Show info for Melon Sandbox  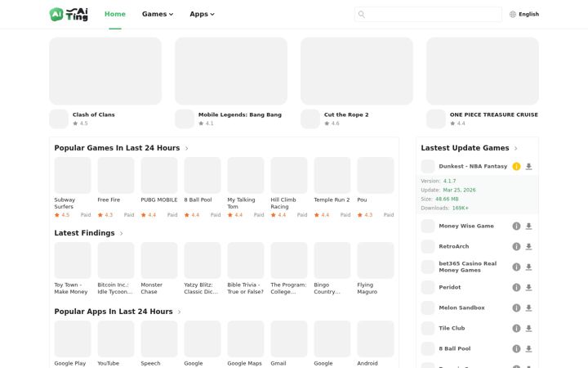pos(516,308)
